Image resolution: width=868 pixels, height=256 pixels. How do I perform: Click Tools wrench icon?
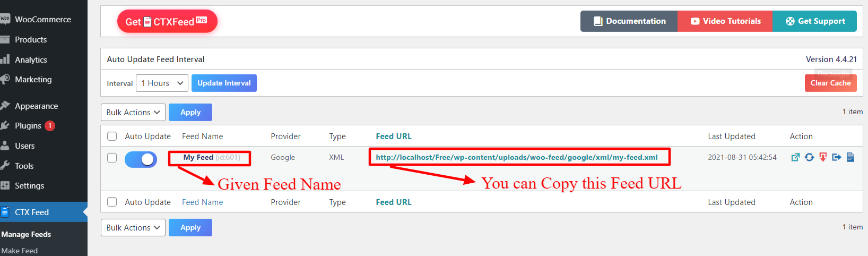click(5, 165)
